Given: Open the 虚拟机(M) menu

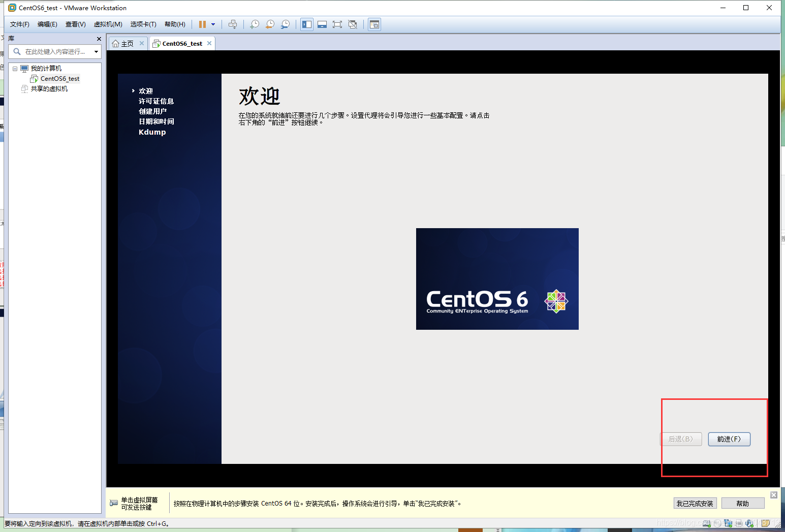Looking at the screenshot, I should click(107, 24).
